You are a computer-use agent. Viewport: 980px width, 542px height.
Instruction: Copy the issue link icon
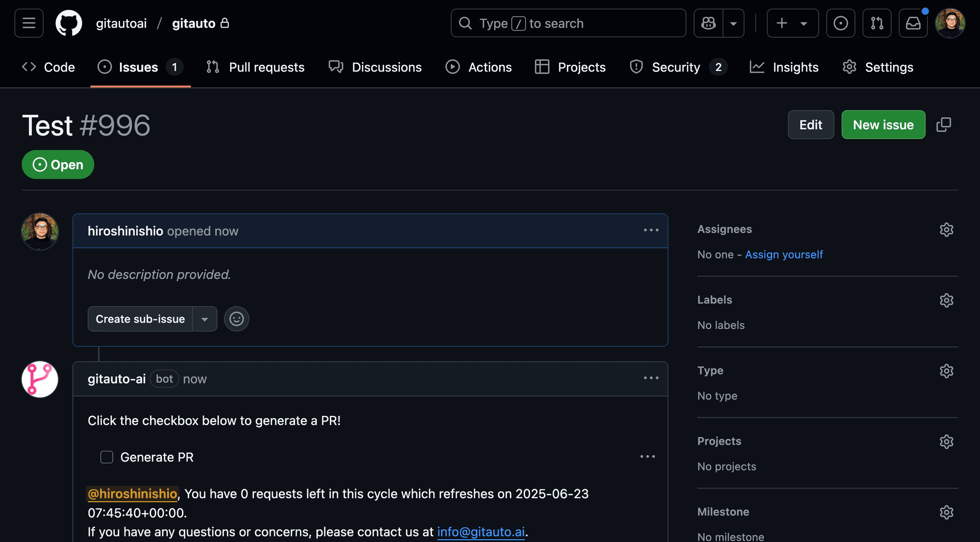pos(944,125)
